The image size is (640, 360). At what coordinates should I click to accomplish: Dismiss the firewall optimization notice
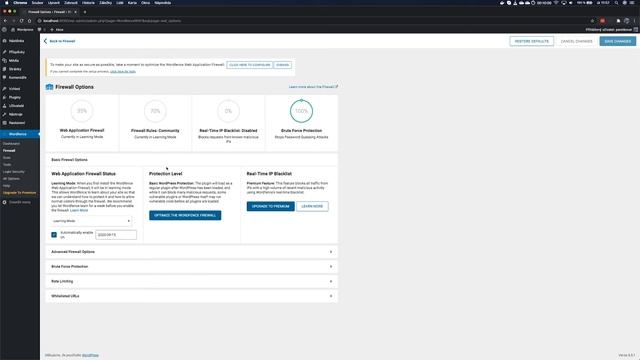click(x=282, y=65)
